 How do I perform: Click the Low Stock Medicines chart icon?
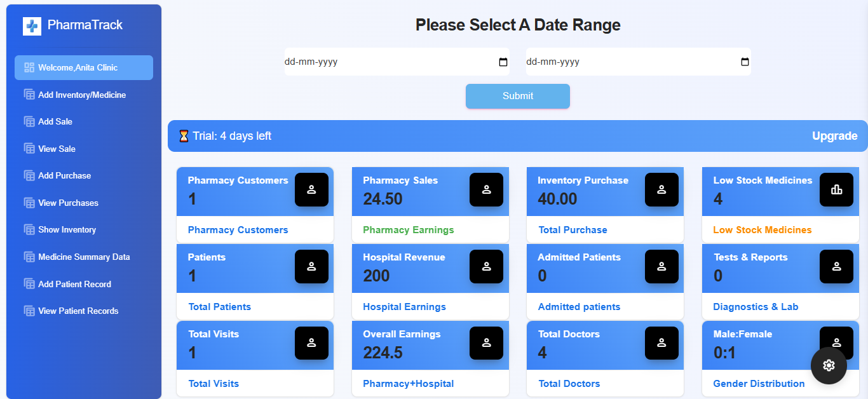(x=836, y=189)
